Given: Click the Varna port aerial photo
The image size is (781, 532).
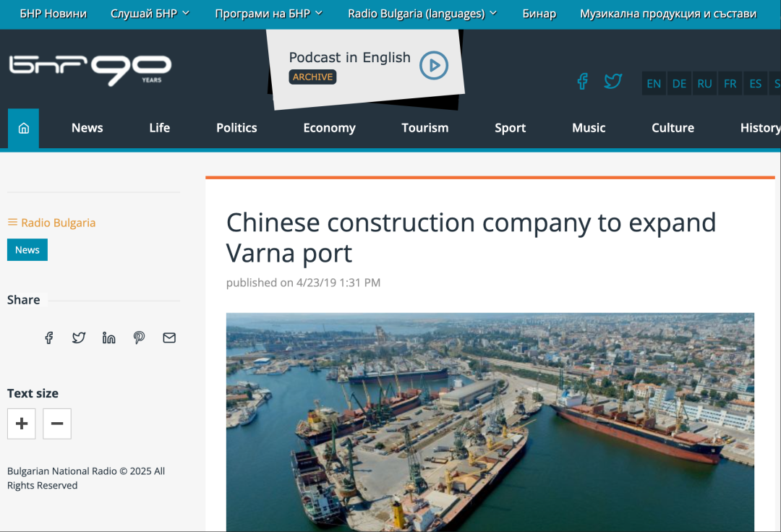Looking at the screenshot, I should pyautogui.click(x=490, y=422).
